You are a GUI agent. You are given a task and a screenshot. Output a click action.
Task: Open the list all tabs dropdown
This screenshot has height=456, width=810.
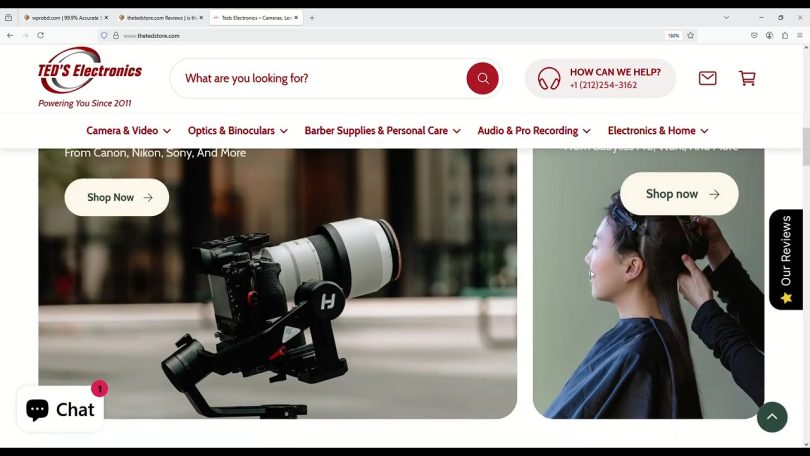click(726, 18)
